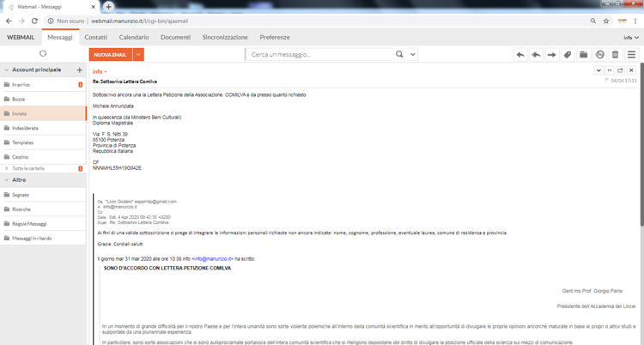
Task: Click the browser address bar URL
Action: 139,21
